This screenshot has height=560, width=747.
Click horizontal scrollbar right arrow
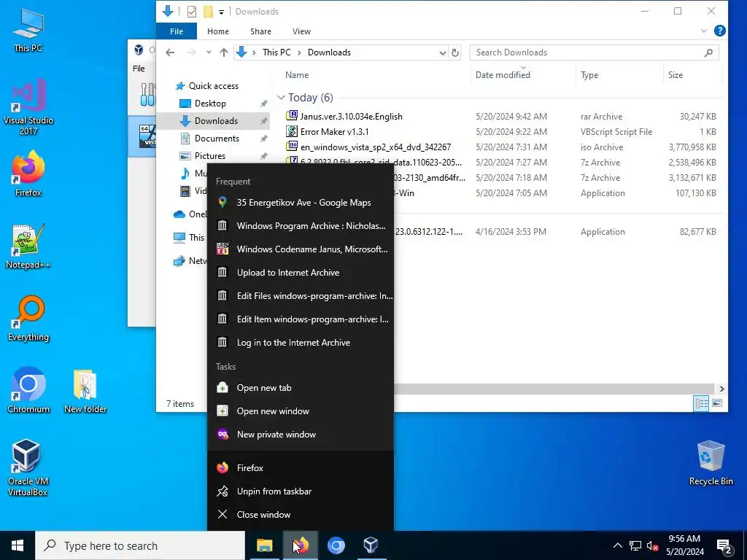tap(721, 389)
